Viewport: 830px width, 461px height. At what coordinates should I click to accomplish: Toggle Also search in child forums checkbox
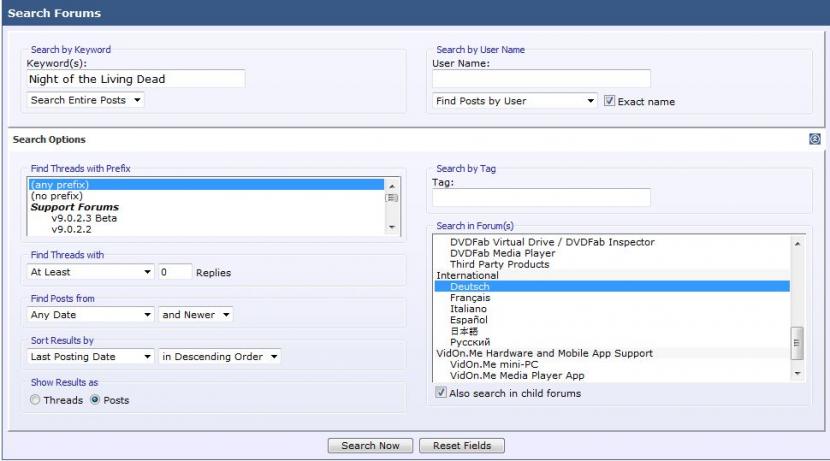pos(442,393)
